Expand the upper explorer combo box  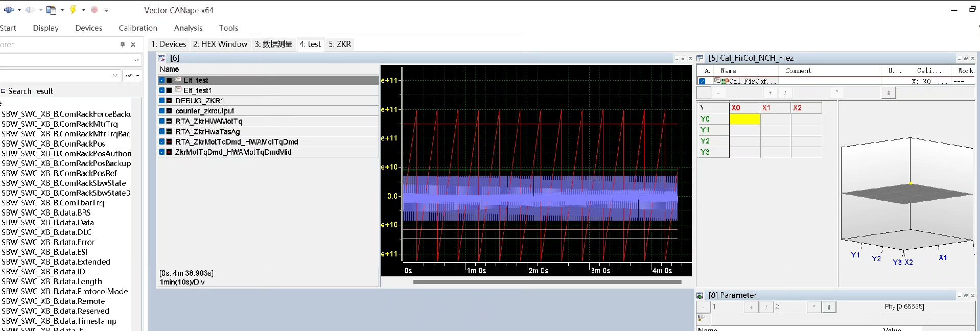pyautogui.click(x=136, y=60)
